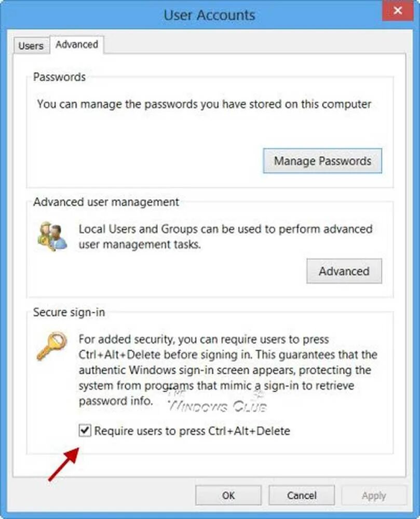Click the Local Users and Groups icon
This screenshot has height=519, width=420.
52,237
